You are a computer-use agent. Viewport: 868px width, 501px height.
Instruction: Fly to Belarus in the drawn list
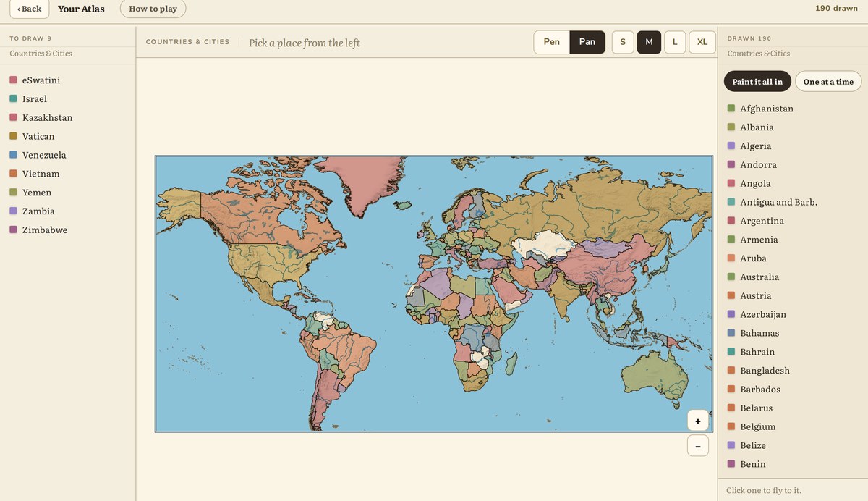(x=793, y=408)
